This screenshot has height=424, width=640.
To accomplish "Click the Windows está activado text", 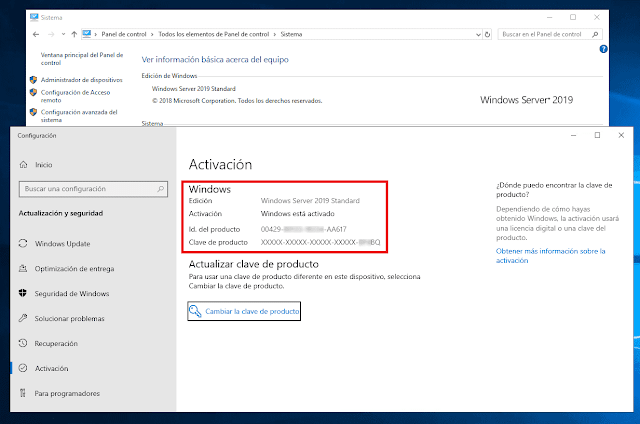I will (x=298, y=214).
